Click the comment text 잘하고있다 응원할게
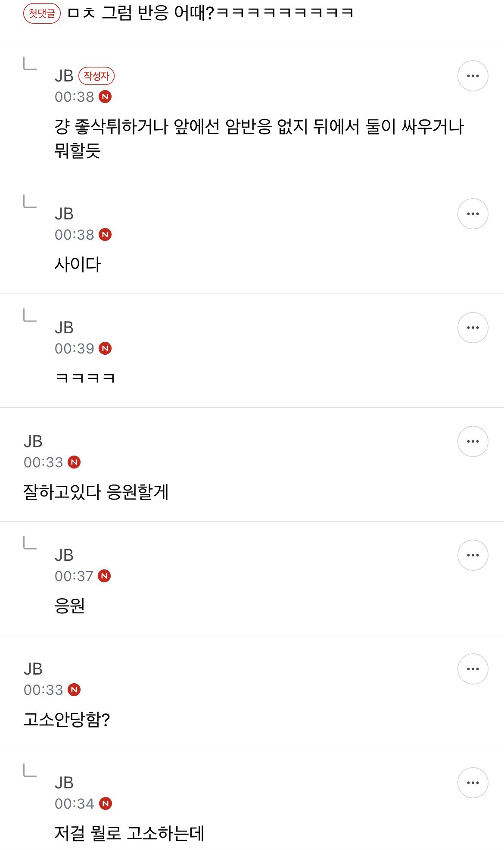 point(96,492)
